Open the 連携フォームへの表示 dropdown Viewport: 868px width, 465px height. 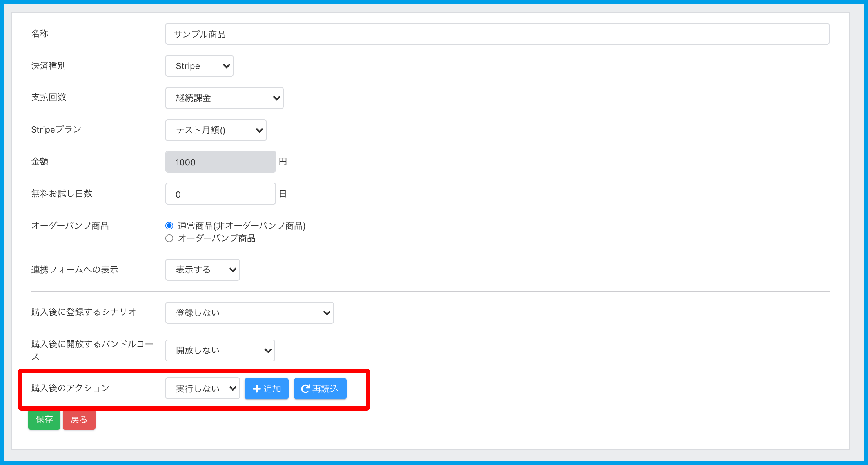(x=202, y=270)
